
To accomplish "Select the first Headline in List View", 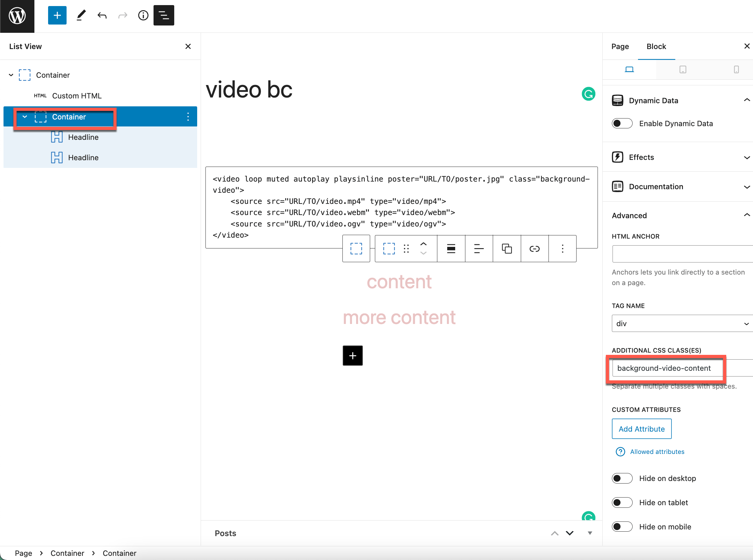I will pyautogui.click(x=83, y=137).
